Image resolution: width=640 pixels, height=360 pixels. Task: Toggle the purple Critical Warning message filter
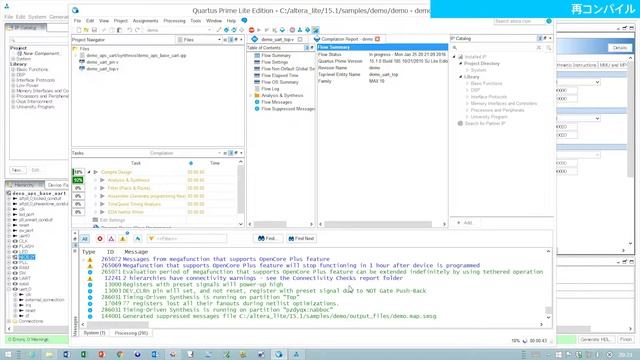point(111,239)
